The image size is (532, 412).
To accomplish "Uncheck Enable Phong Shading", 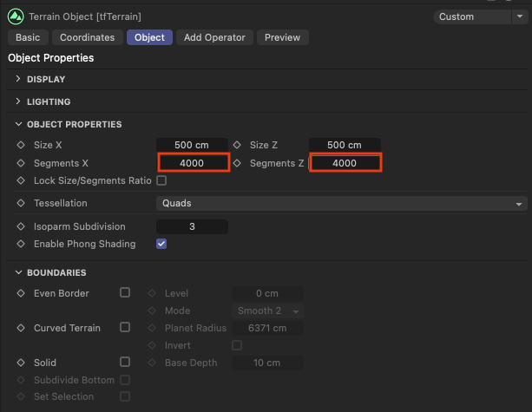I will point(161,244).
